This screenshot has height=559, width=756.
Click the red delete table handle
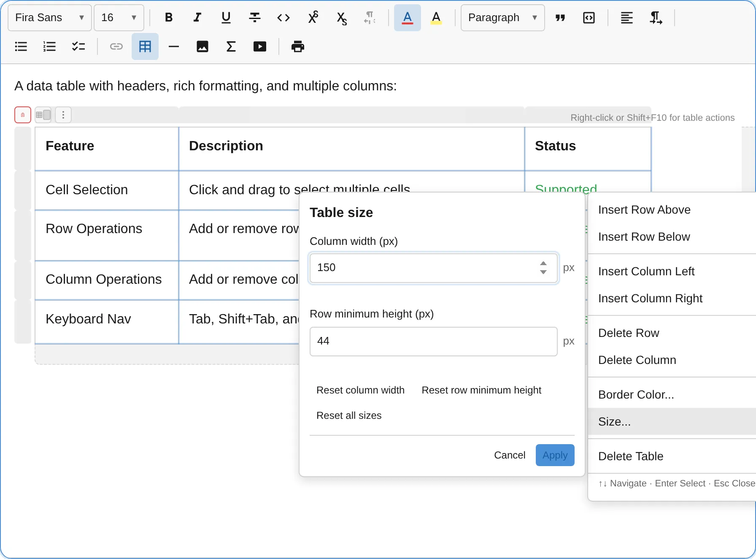pos(23,115)
